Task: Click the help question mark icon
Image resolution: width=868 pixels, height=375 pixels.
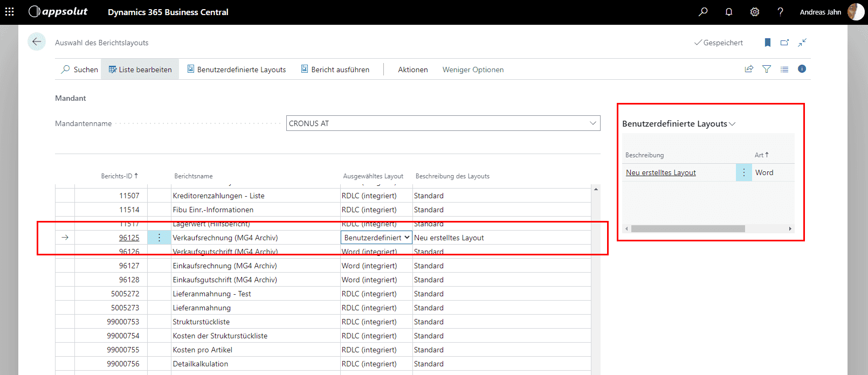Action: coord(780,12)
